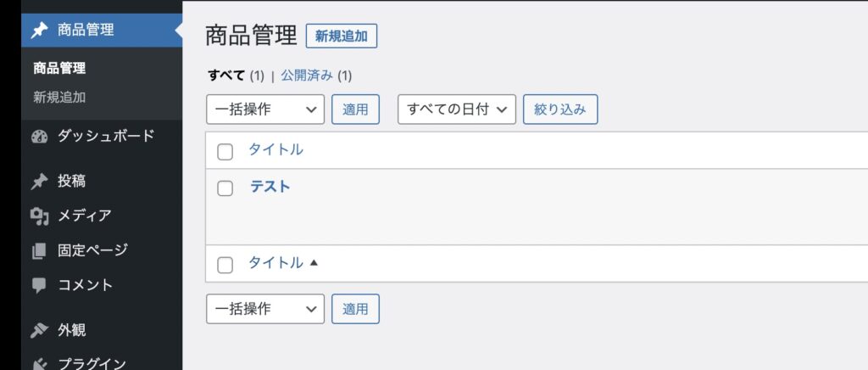This screenshot has width=868, height=370.
Task: Open the top 一括操作 bulk actions dropdown
Action: click(264, 109)
